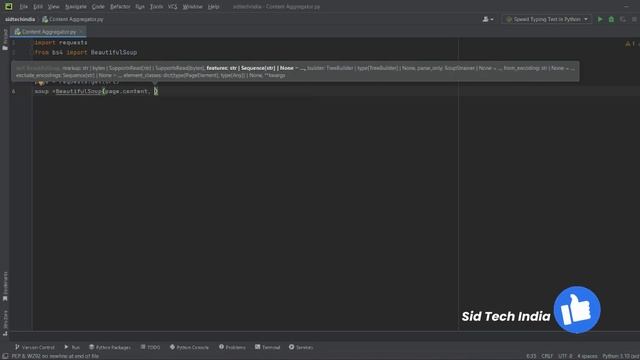Open the Structure sidebar tool window

point(5,323)
